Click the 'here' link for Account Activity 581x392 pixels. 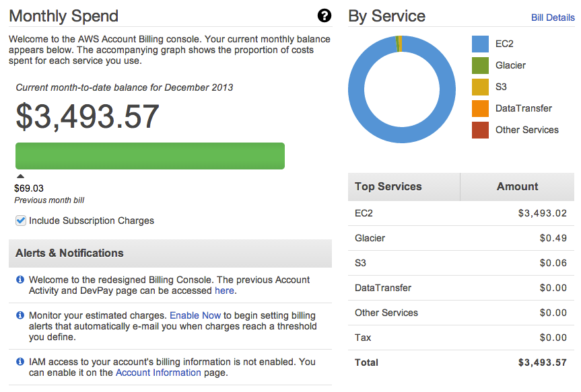pos(224,290)
